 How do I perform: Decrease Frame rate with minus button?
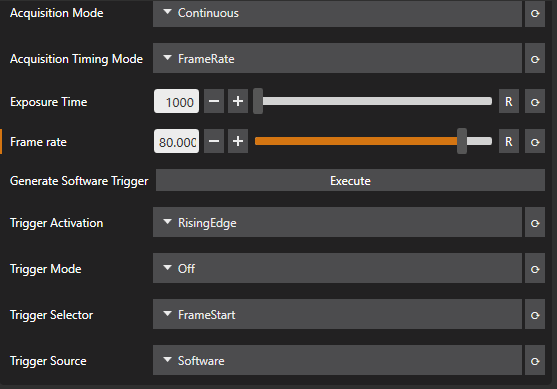pyautogui.click(x=214, y=141)
